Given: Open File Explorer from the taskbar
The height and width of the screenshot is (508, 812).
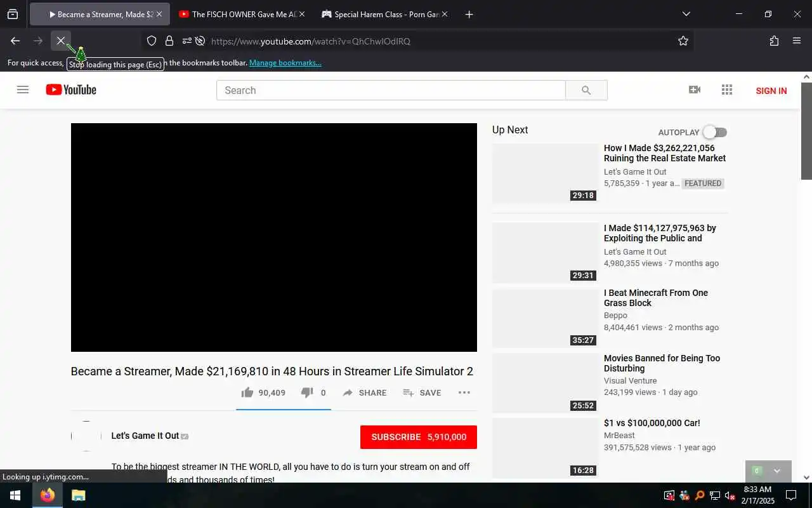Looking at the screenshot, I should [x=78, y=495].
